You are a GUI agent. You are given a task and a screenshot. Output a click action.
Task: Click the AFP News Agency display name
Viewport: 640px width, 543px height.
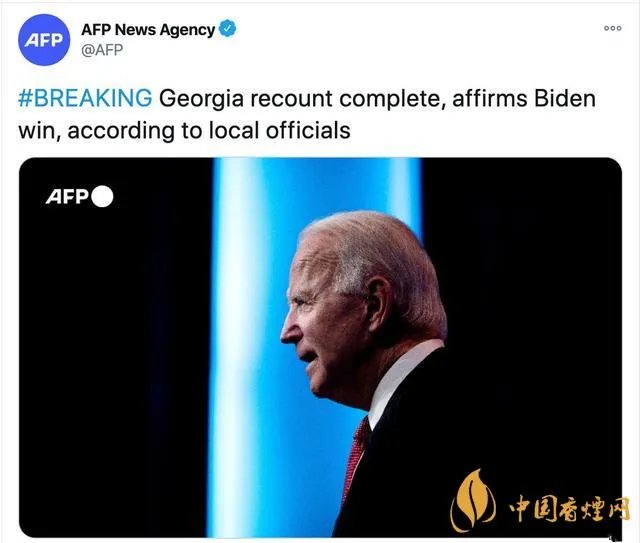click(x=147, y=29)
